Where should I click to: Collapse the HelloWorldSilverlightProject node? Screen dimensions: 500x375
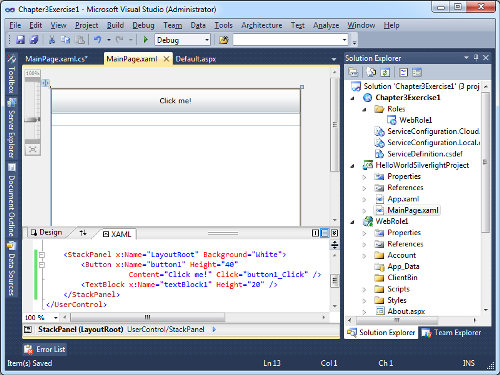(x=353, y=166)
